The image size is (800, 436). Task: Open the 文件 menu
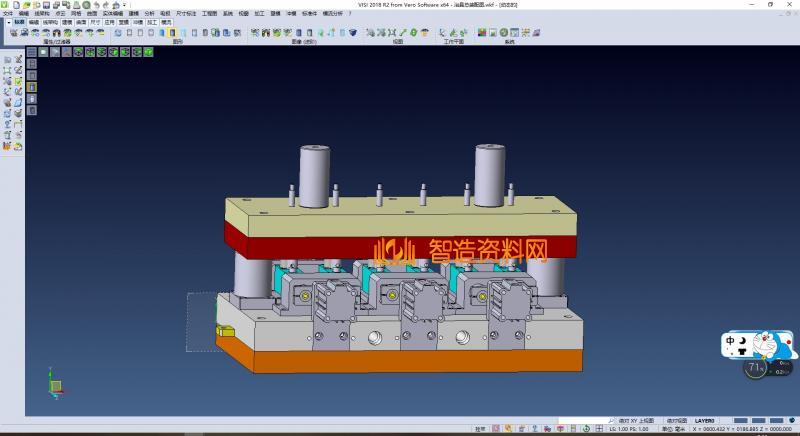coord(8,13)
